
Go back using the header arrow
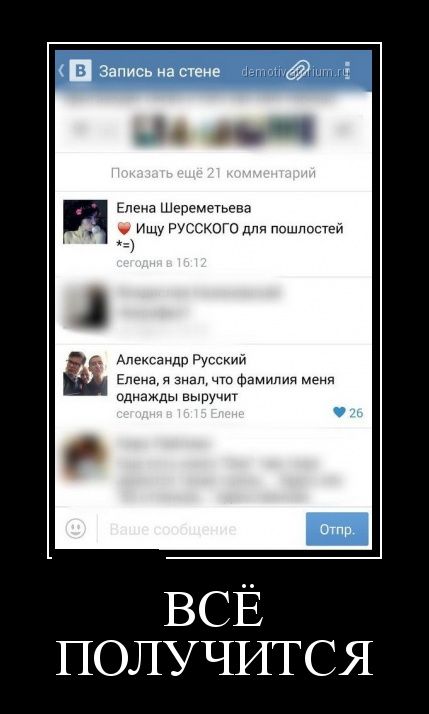[x=61, y=71]
